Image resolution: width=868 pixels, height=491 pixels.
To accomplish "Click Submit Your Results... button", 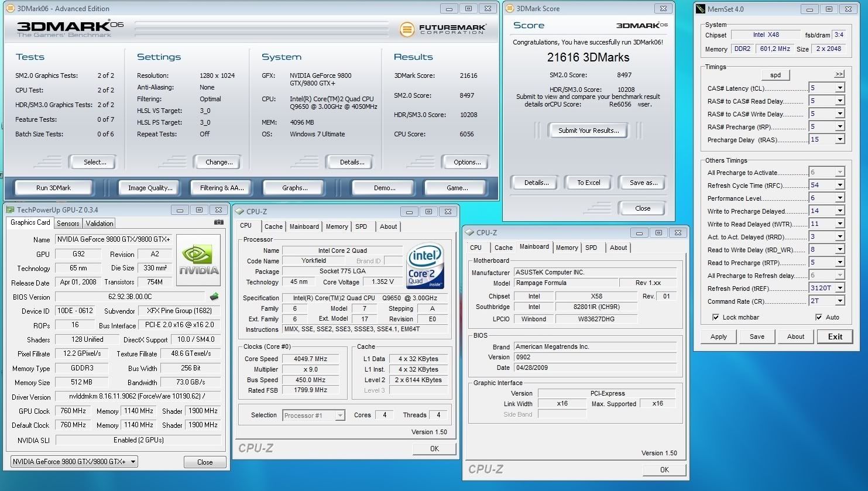I will (x=588, y=131).
